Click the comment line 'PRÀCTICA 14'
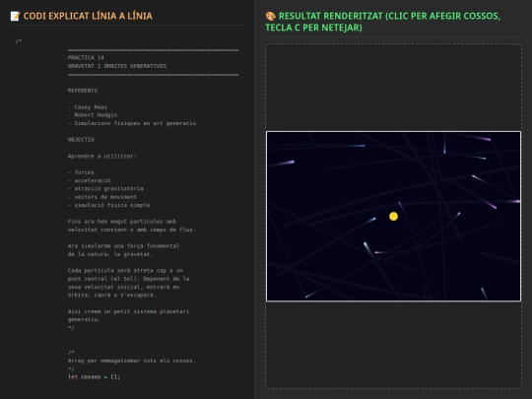Viewport: 532px width, 399px height. [86, 58]
